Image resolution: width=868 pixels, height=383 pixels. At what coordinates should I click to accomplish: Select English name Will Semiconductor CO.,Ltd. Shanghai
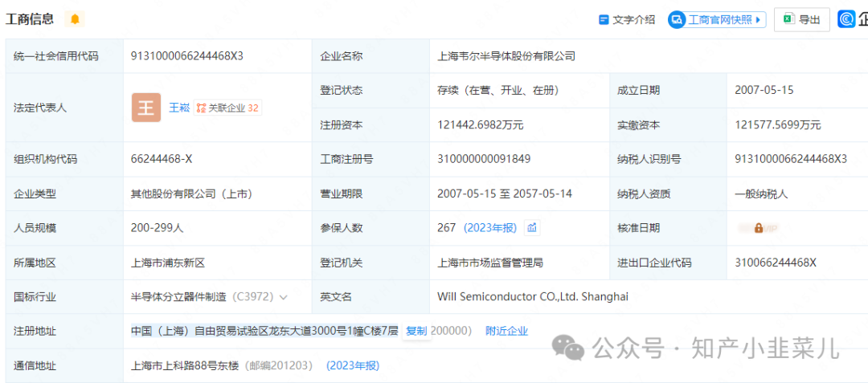tap(533, 297)
